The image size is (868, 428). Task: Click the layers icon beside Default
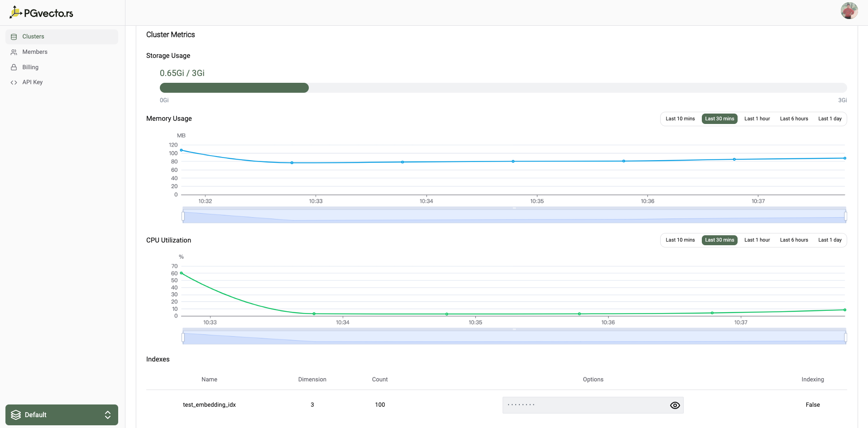click(16, 415)
